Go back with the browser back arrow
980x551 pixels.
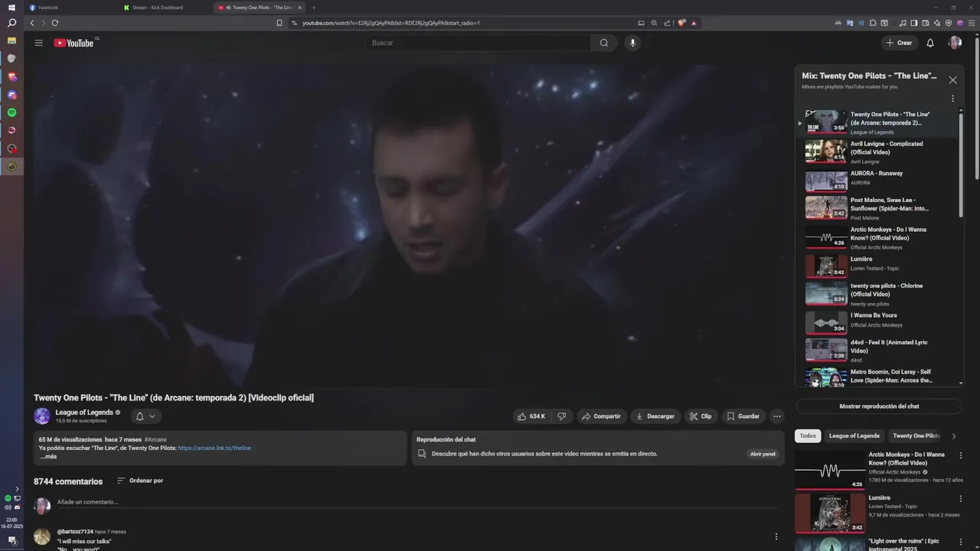coord(32,23)
